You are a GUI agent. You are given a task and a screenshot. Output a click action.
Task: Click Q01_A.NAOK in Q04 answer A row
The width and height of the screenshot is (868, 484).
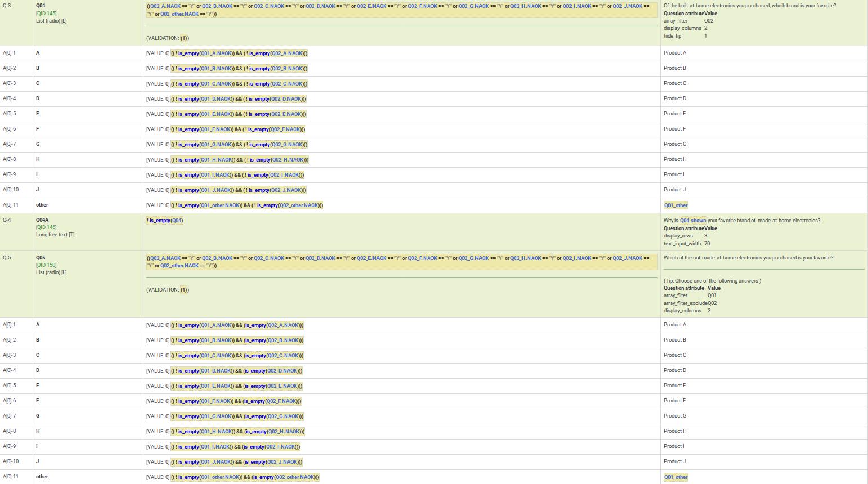coord(216,53)
